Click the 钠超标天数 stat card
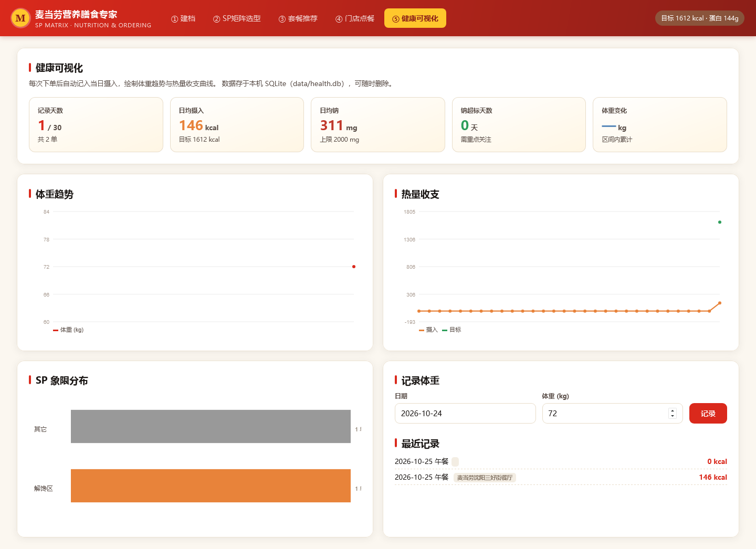 click(519, 125)
